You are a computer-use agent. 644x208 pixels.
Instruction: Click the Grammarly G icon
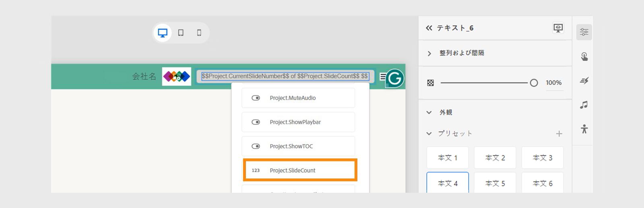[x=394, y=78]
